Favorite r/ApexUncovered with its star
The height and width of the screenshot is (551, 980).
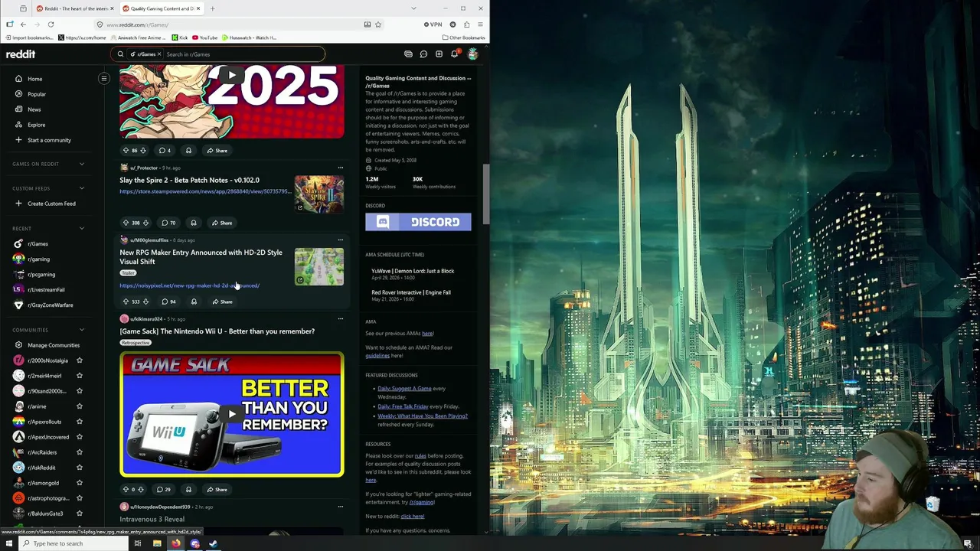79,437
